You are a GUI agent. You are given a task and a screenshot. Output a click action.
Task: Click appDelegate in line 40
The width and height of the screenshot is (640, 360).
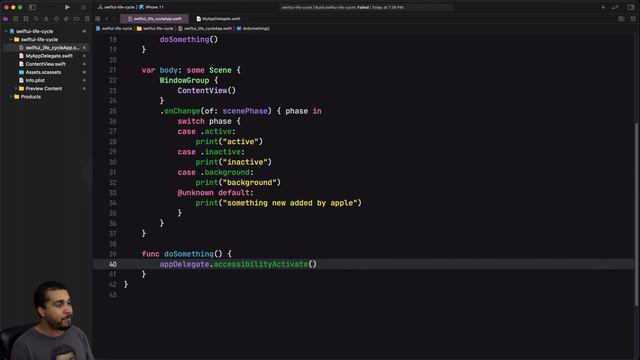[x=184, y=264]
